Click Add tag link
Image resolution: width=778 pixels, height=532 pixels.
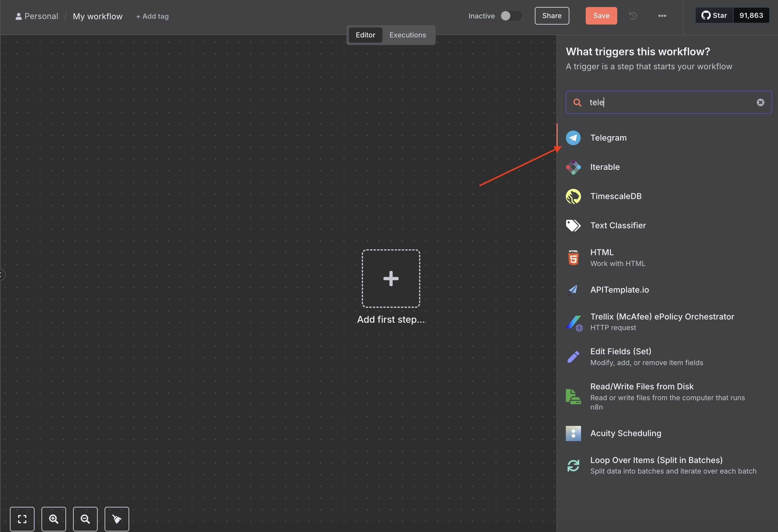click(x=152, y=16)
